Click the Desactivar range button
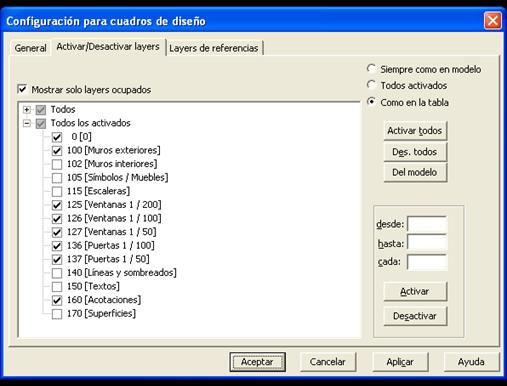 (415, 316)
